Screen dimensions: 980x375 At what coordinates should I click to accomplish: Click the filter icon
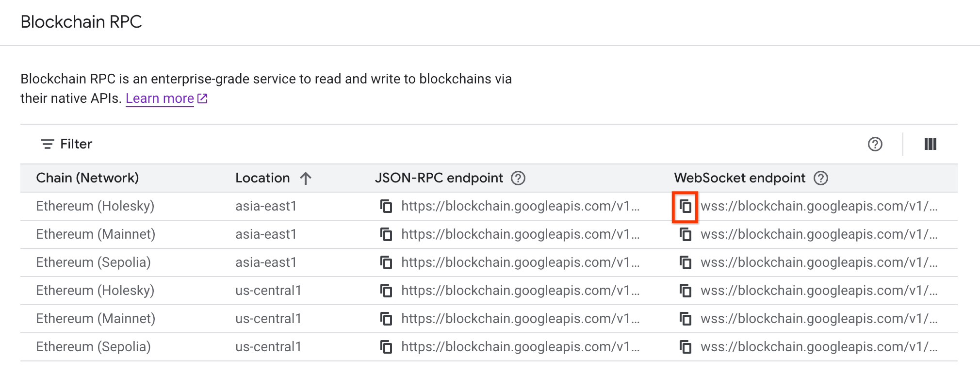point(47,144)
